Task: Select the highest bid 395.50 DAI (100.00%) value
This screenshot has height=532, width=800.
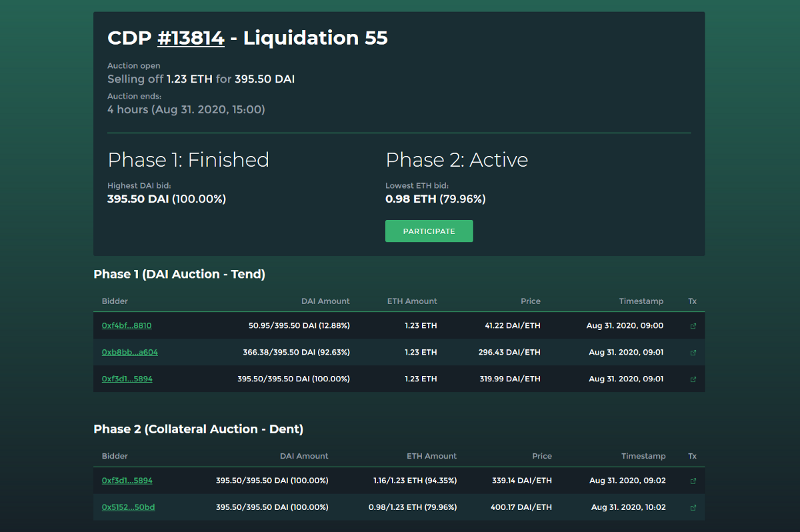Action: click(167, 199)
